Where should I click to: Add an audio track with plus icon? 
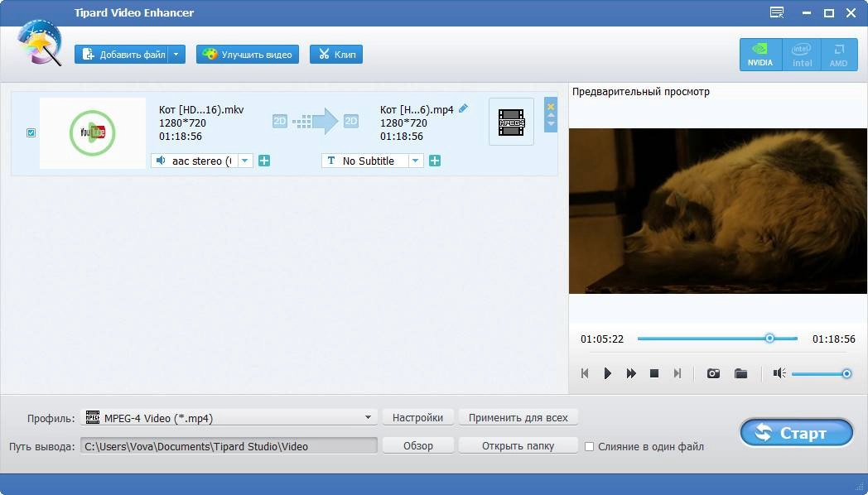click(x=264, y=161)
